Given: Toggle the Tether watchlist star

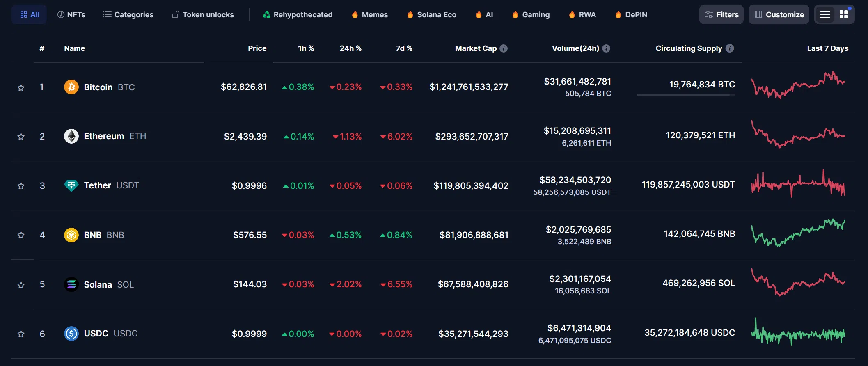Looking at the screenshot, I should [21, 186].
